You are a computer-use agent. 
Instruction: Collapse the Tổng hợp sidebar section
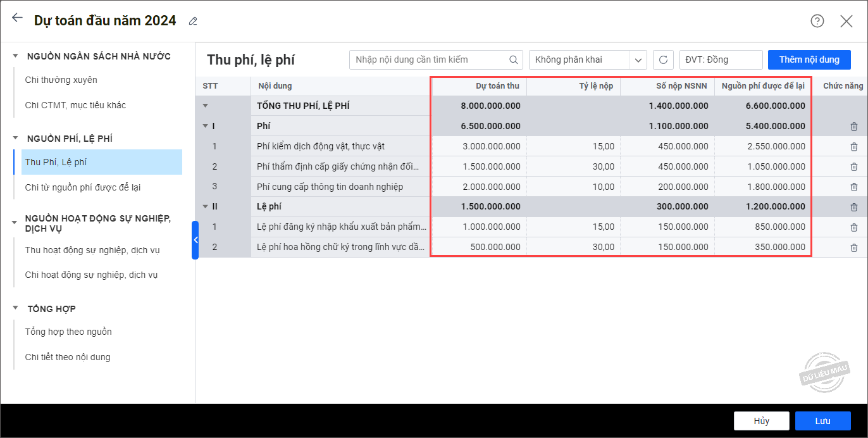16,308
